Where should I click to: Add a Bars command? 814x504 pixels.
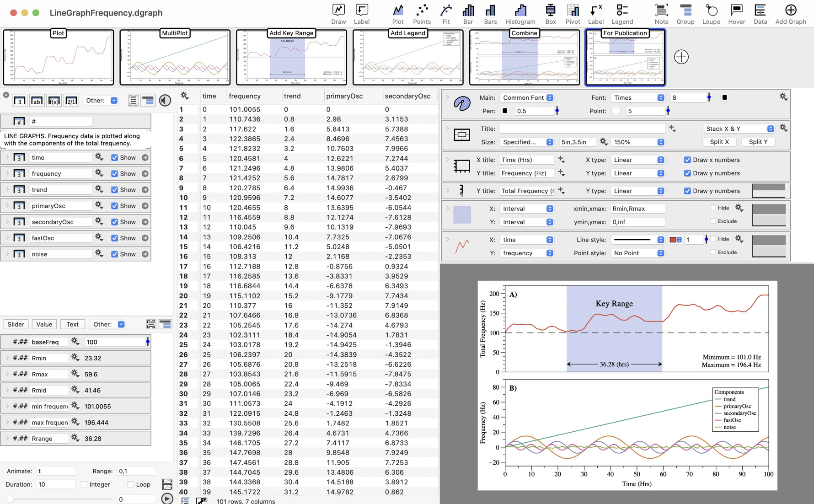[x=490, y=14]
